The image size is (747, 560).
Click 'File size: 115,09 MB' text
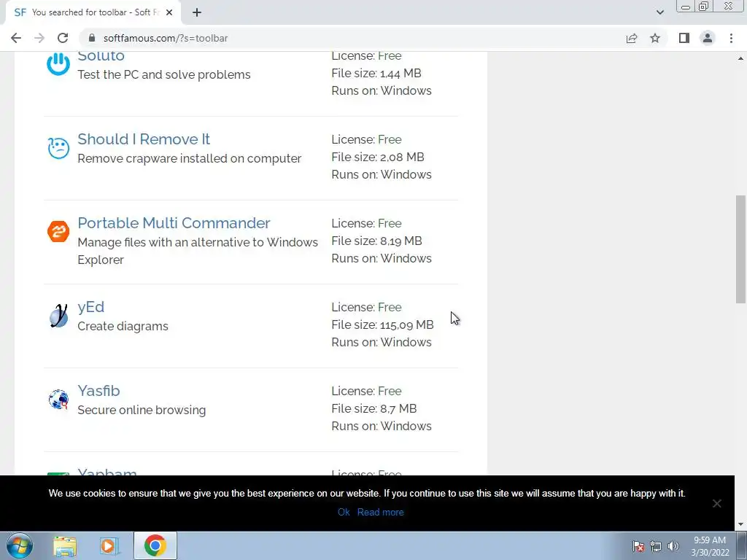tap(382, 324)
